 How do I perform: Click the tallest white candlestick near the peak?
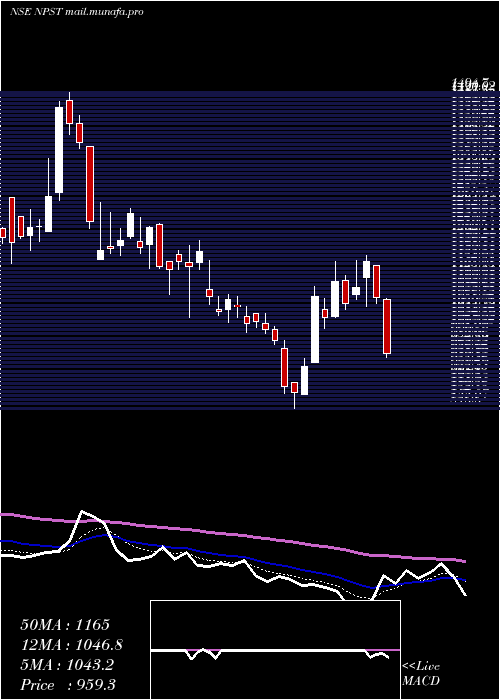click(59, 150)
